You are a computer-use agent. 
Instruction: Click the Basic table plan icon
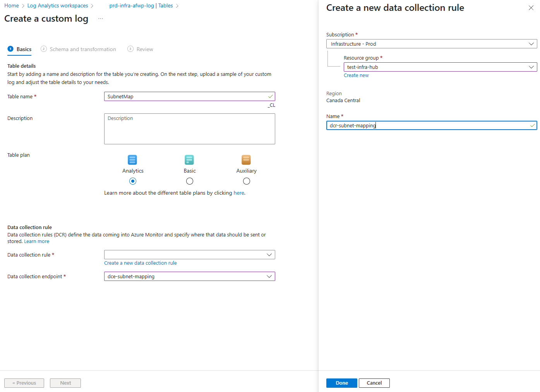(x=189, y=159)
